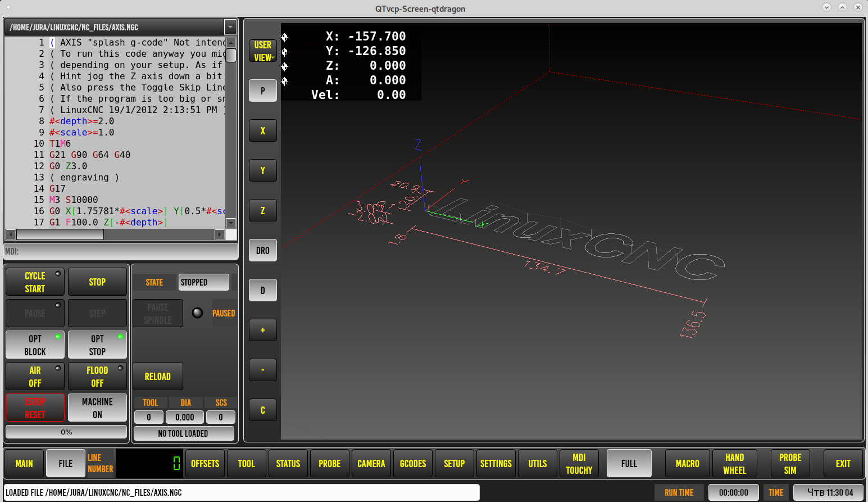Image resolution: width=868 pixels, height=502 pixels.
Task: Click the horizontal scroll left arrow
Action: pyautogui.click(x=10, y=234)
